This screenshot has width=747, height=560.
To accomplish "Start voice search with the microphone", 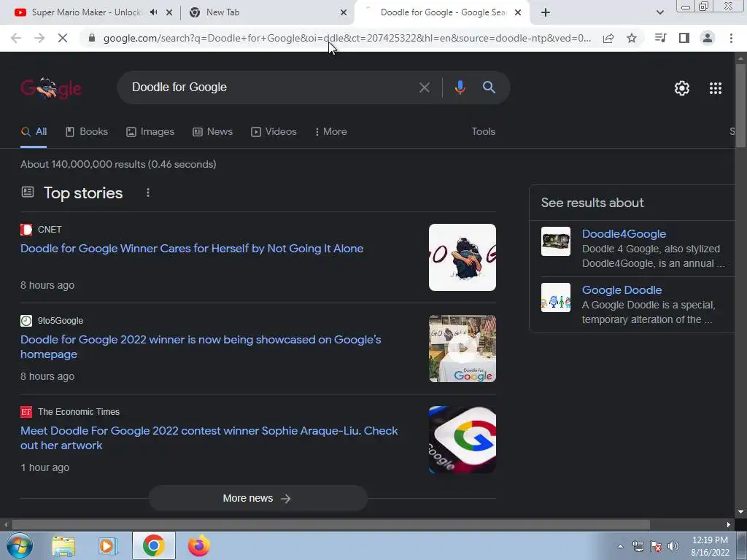I will coord(460,87).
